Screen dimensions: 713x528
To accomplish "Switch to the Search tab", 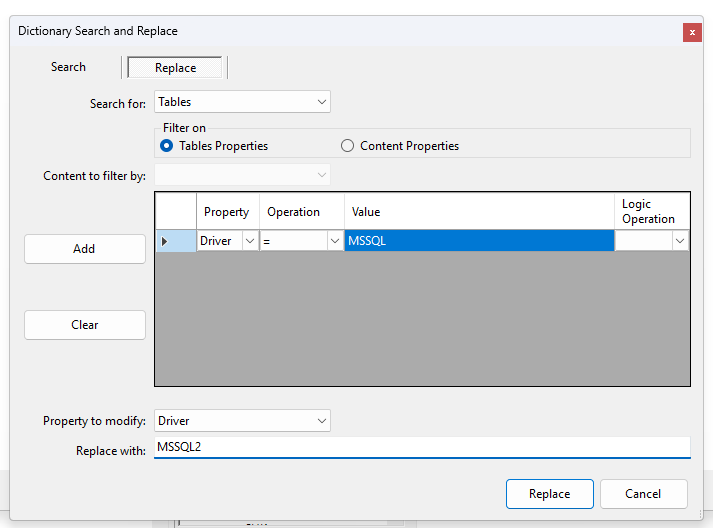I will pos(68,67).
